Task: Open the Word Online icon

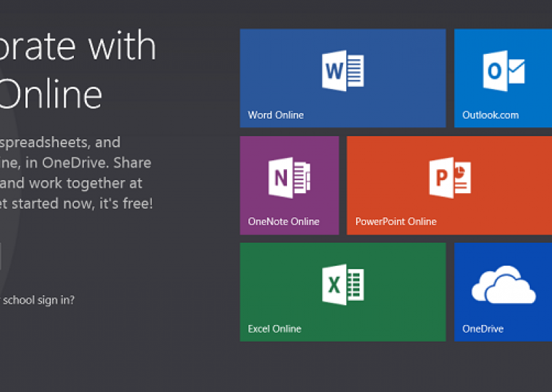Action: click(343, 71)
